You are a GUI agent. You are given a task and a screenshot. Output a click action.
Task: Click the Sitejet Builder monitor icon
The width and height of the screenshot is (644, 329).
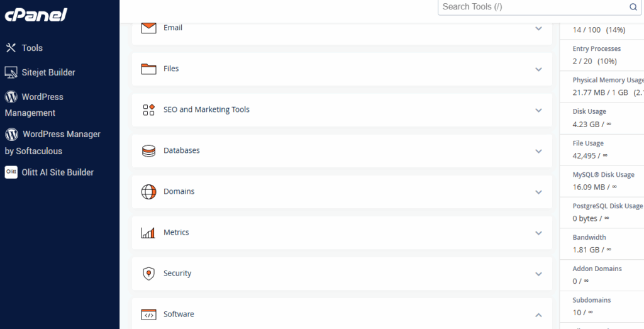coord(11,73)
